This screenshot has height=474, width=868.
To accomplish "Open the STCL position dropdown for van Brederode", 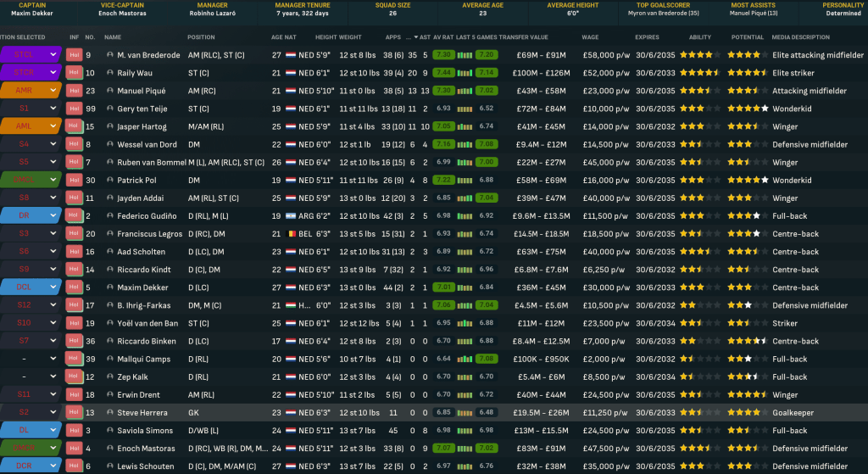I will [53, 55].
